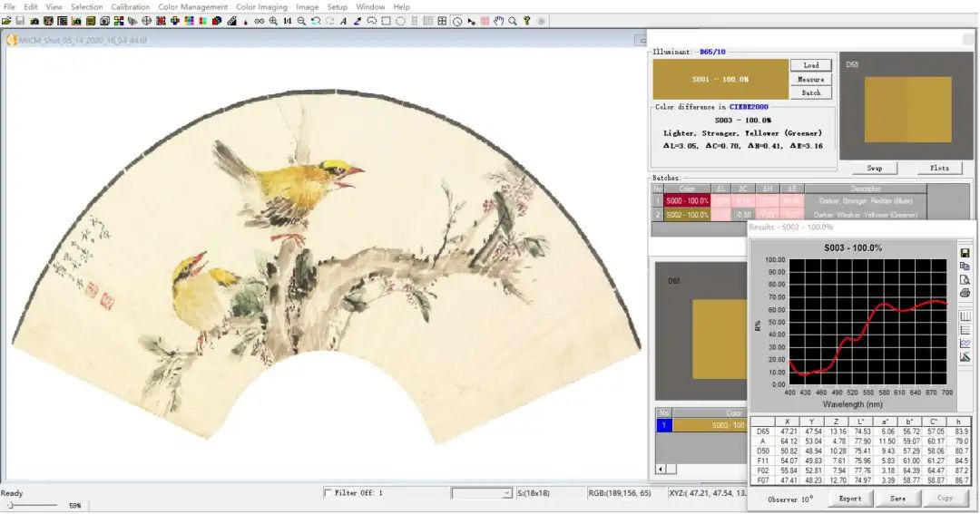This screenshot has height=514, width=980.
Task: Click the Swap button
Action: (x=875, y=168)
